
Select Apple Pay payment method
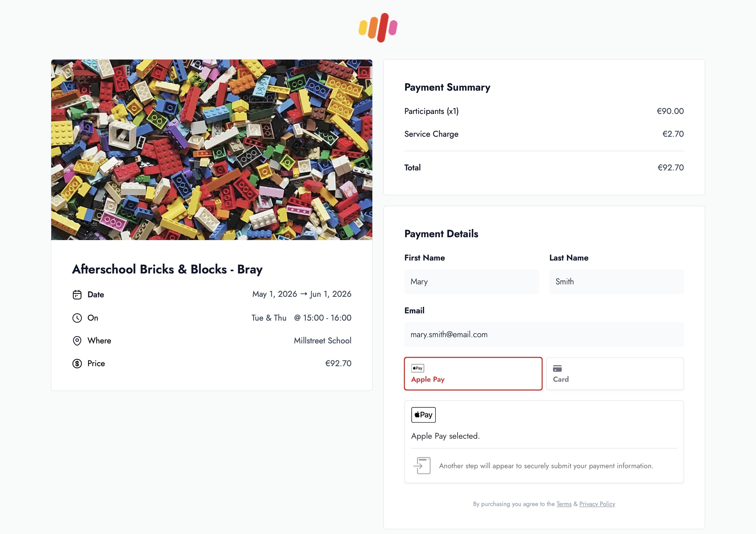point(473,374)
